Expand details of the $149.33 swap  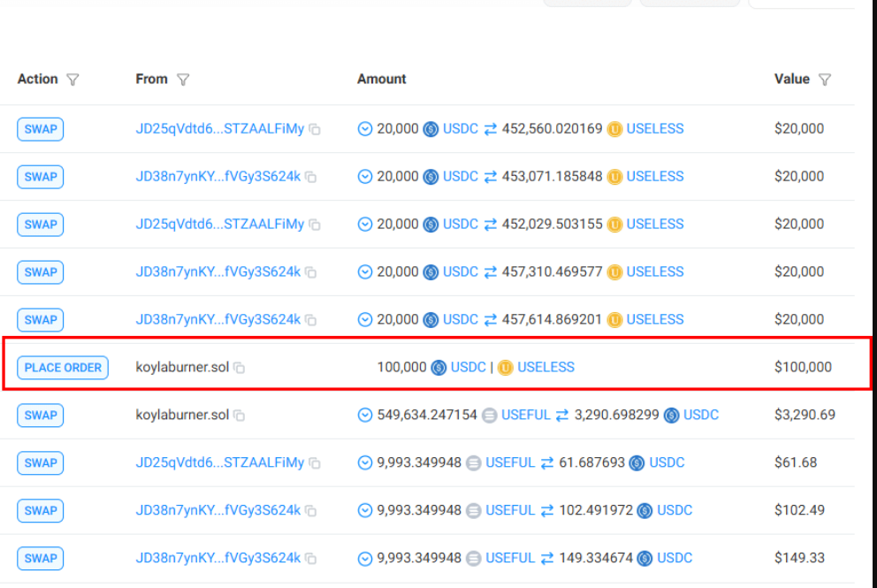(x=364, y=558)
